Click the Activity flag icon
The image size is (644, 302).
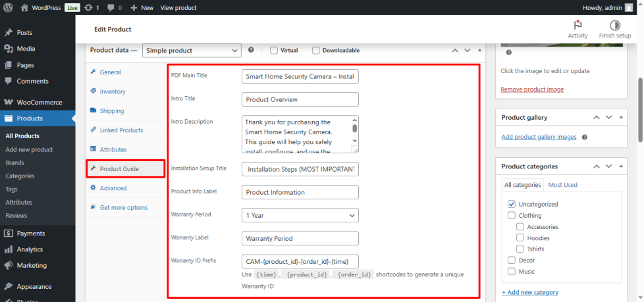[x=577, y=25]
